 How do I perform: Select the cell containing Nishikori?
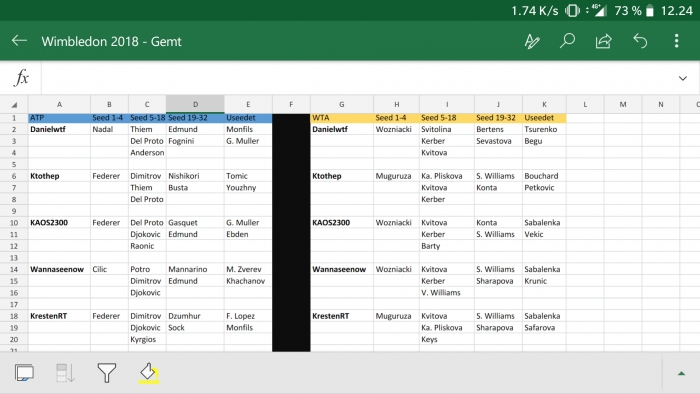click(195, 176)
